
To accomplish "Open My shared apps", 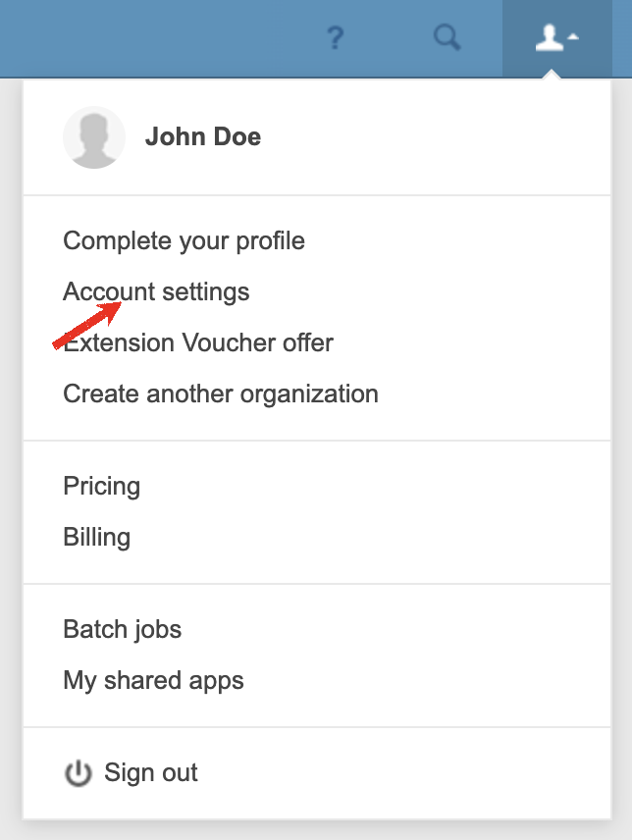I will point(153,680).
